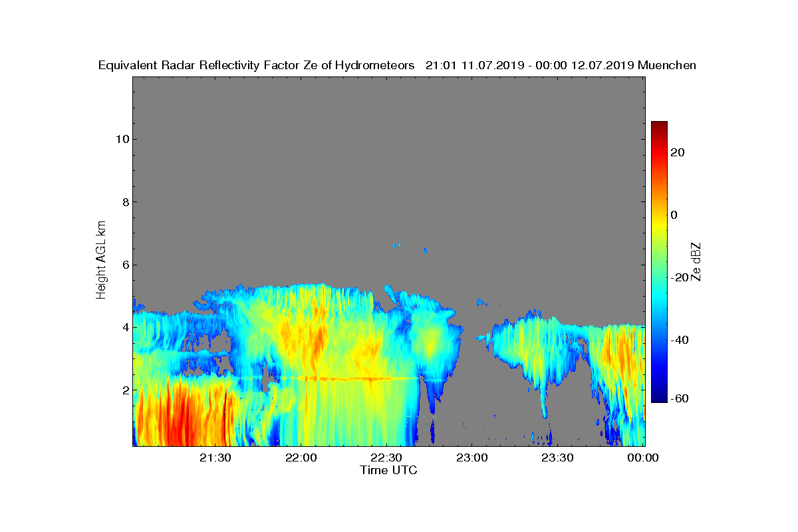Click the height tick label '10'

pos(121,139)
